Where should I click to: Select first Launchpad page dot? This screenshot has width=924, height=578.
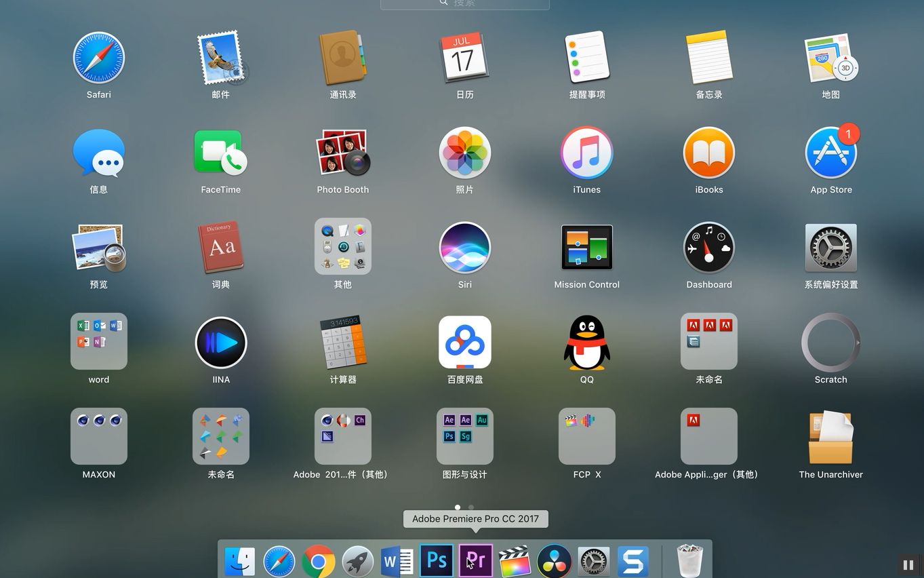click(x=458, y=507)
